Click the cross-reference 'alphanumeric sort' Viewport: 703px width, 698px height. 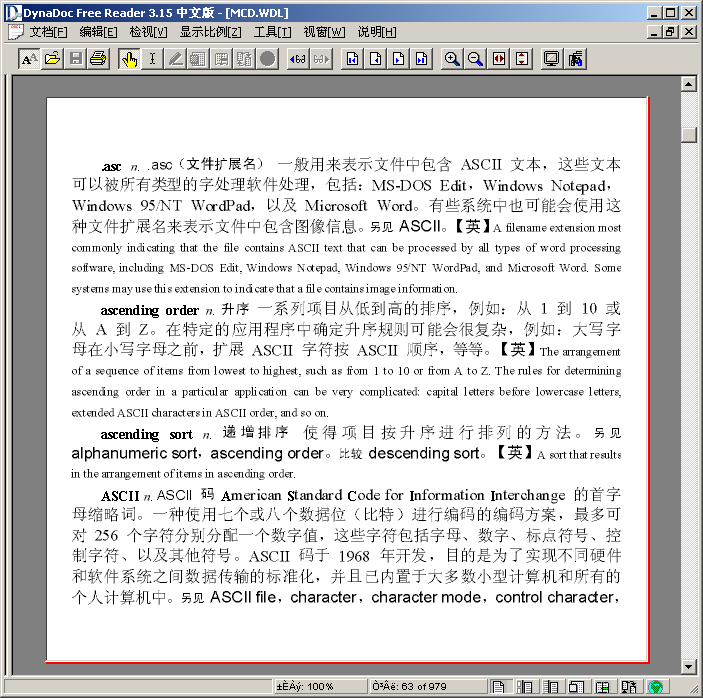[x=134, y=453]
